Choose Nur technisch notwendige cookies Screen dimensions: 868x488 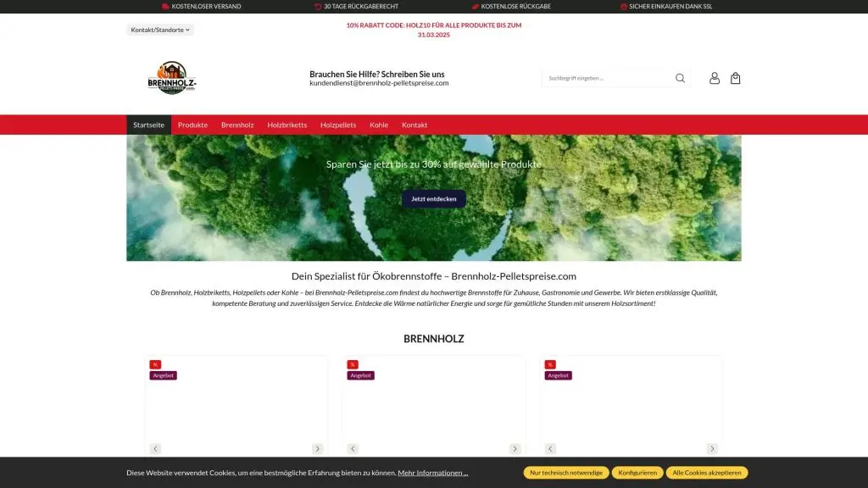tap(565, 473)
